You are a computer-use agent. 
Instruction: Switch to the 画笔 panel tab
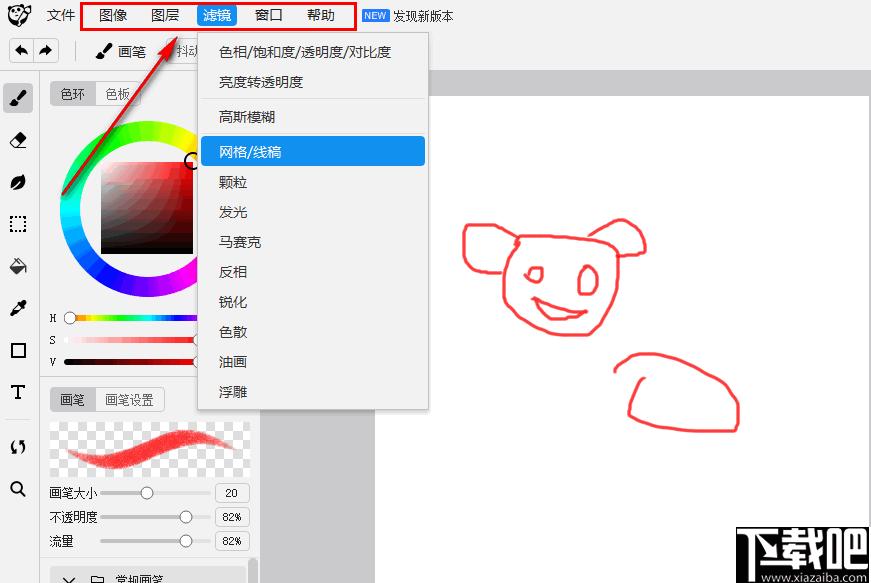click(73, 400)
